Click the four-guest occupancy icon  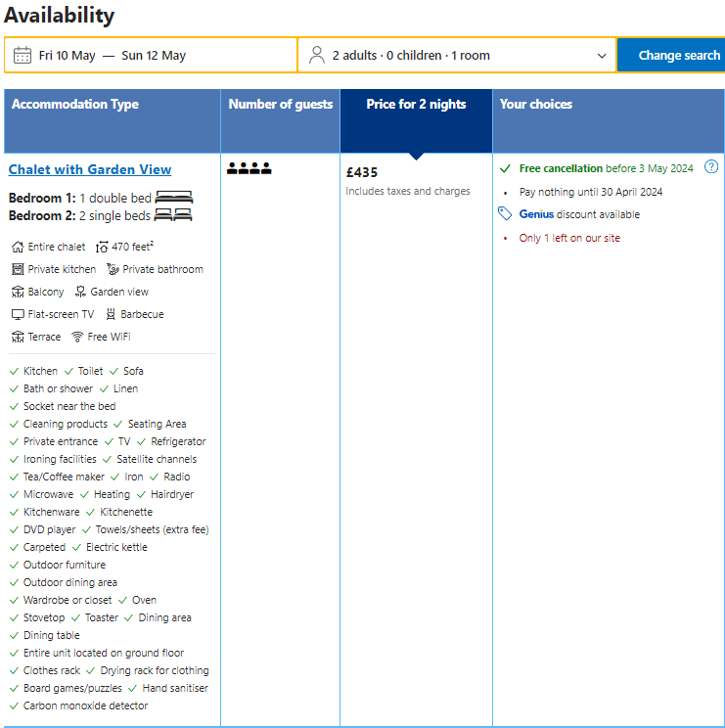[249, 168]
